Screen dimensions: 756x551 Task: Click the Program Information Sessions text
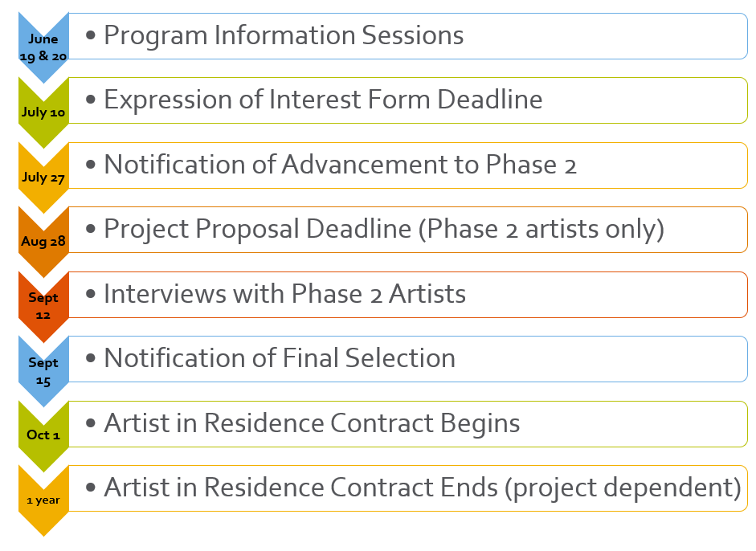pyautogui.click(x=284, y=35)
